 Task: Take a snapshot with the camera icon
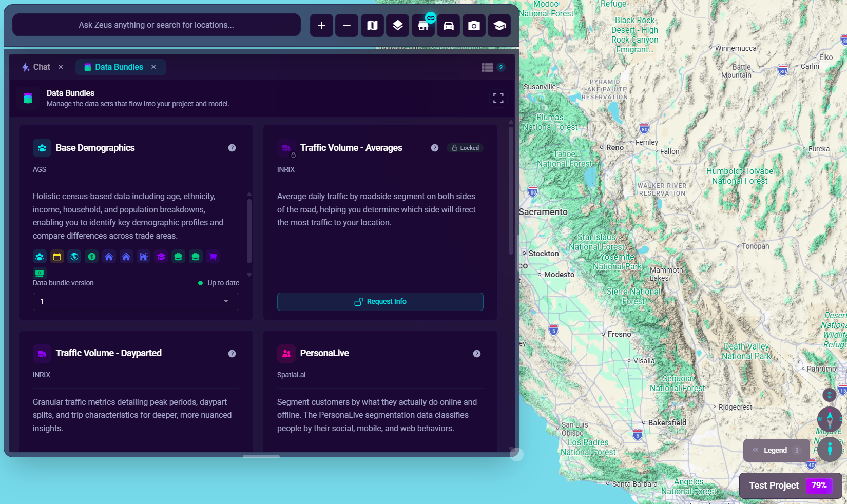pyautogui.click(x=474, y=25)
